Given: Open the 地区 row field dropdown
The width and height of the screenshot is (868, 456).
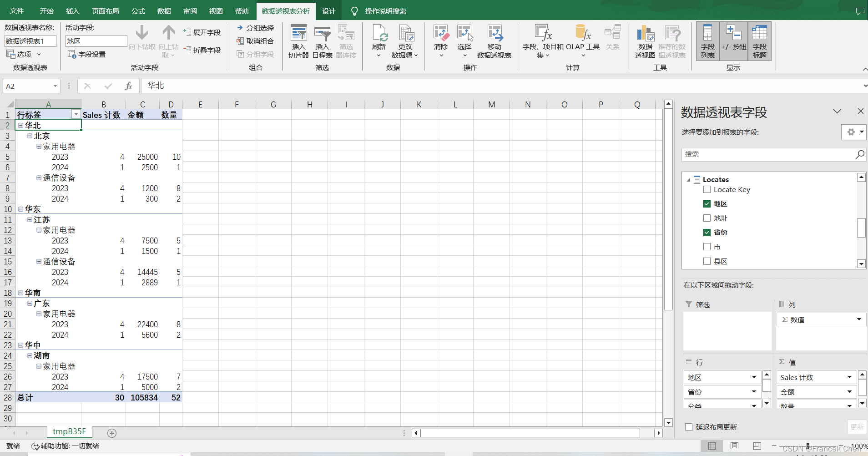Looking at the screenshot, I should pyautogui.click(x=754, y=377).
